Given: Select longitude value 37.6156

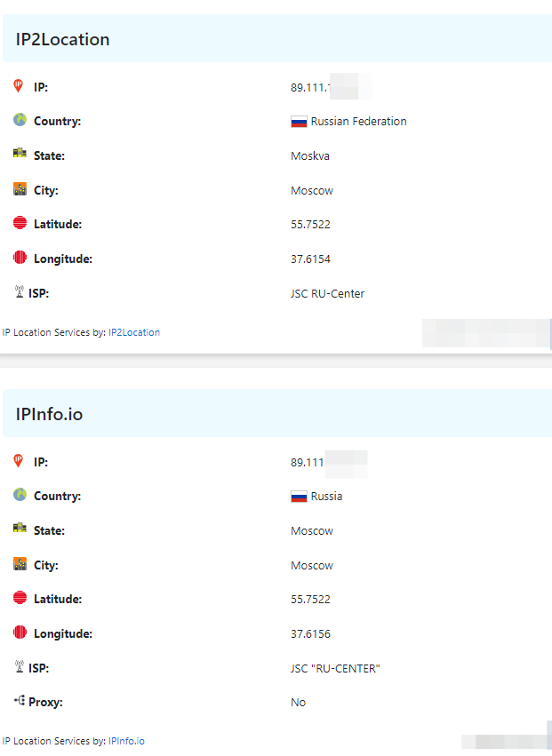Looking at the screenshot, I should pyautogui.click(x=311, y=634).
